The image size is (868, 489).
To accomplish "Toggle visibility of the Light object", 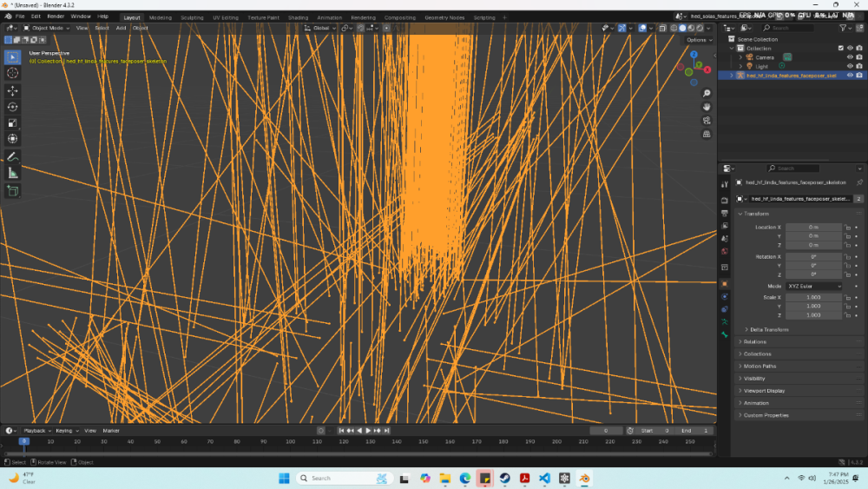I will coord(850,66).
